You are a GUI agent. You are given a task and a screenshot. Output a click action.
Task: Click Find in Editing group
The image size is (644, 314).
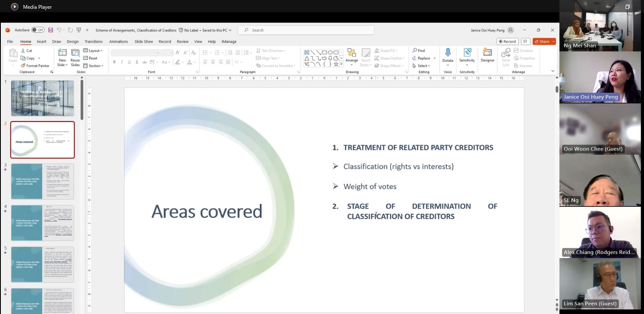coord(418,51)
